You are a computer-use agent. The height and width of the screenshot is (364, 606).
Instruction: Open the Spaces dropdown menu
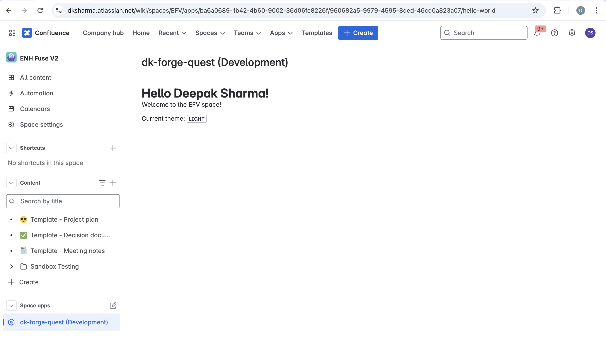tap(210, 33)
